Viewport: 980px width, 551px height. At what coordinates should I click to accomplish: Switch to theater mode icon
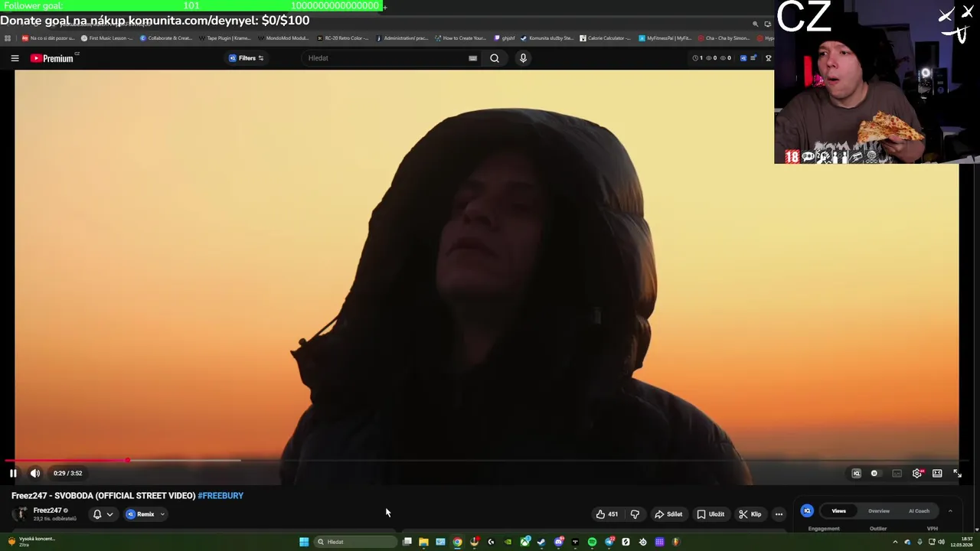937,473
